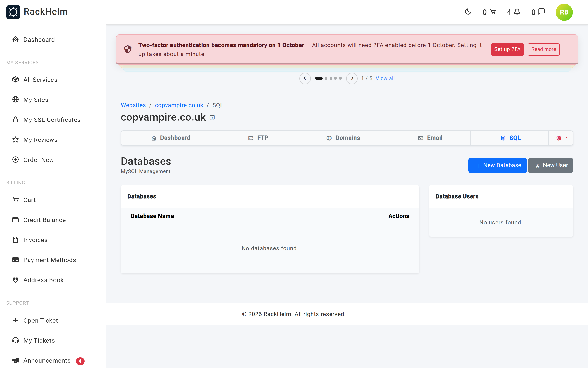
Task: Click the 2FA shield icon in banner
Action: tap(128, 49)
